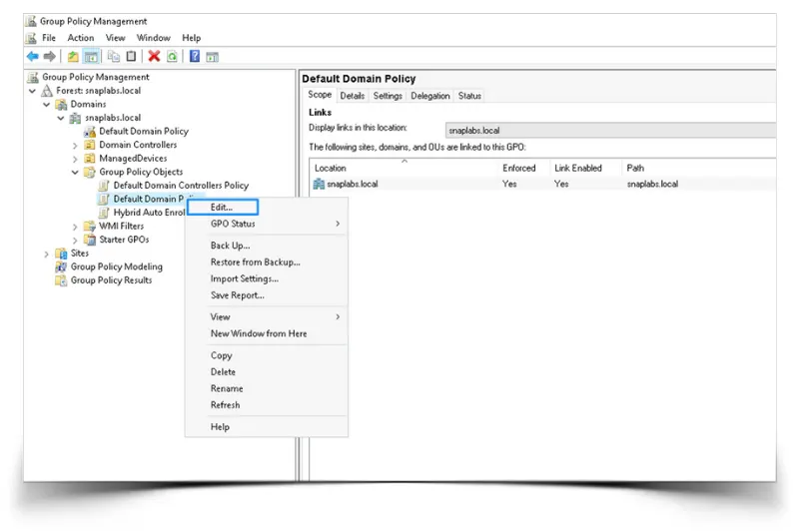Collapse the Group Policy Objects node
The image size is (799, 532).
tap(75, 172)
